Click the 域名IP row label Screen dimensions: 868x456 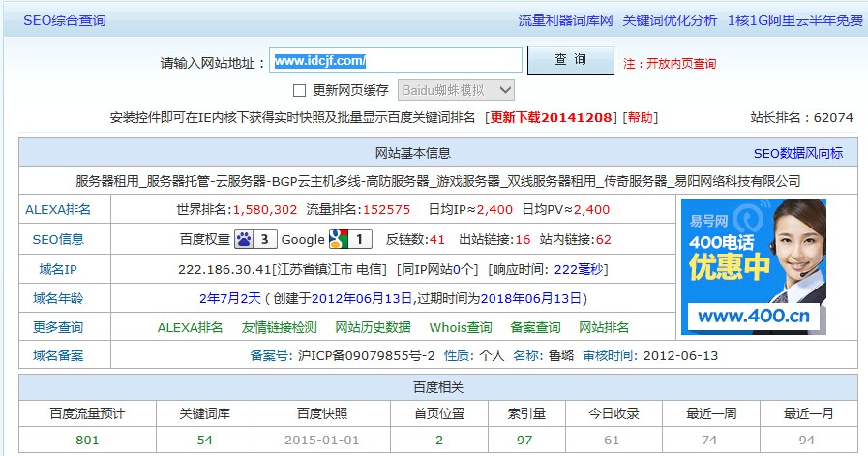[x=58, y=269]
